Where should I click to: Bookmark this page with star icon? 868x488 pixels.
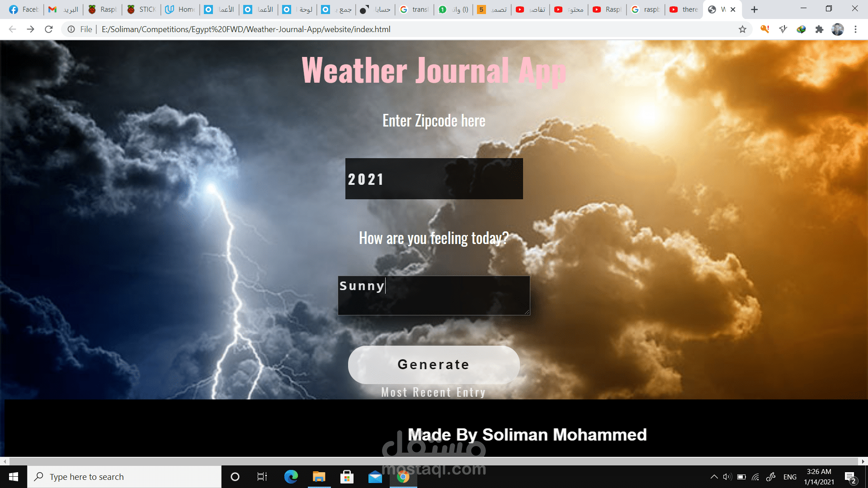pos(742,29)
